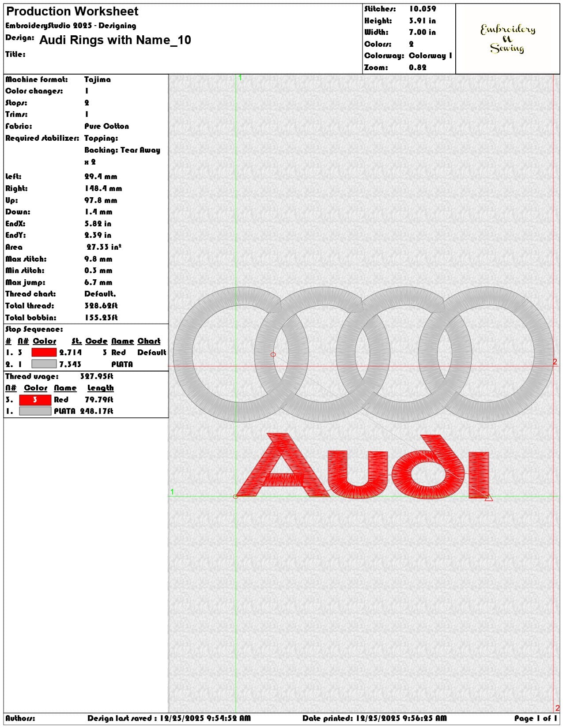Click the red swatch in Thread usage
The image size is (563, 728).
pyautogui.click(x=35, y=399)
